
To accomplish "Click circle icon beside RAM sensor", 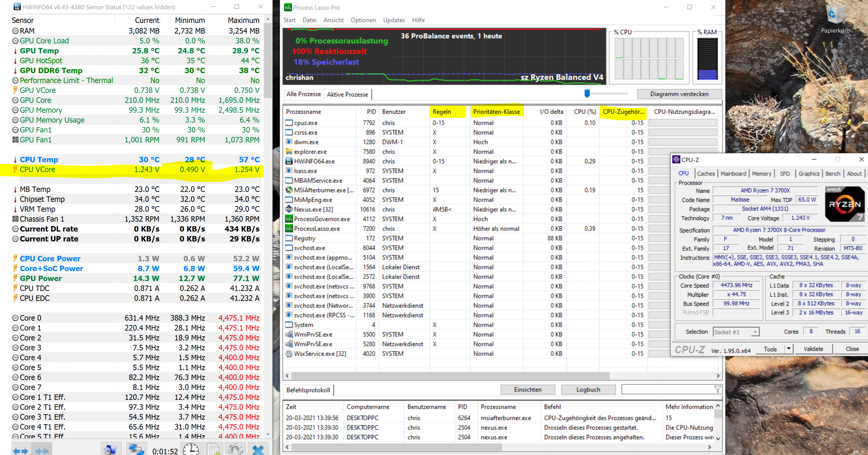I will [15, 31].
